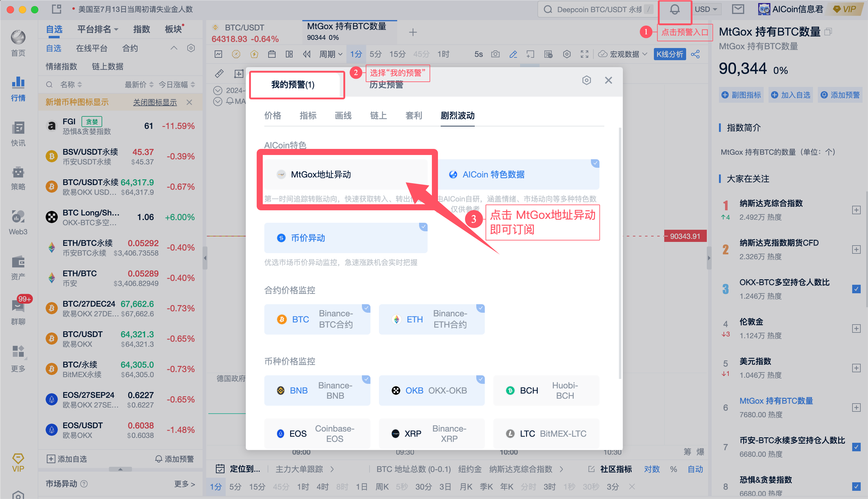The height and width of the screenshot is (499, 868).
Task: Toggle ETH Binance-ETH合约 monitoring
Action: point(432,319)
